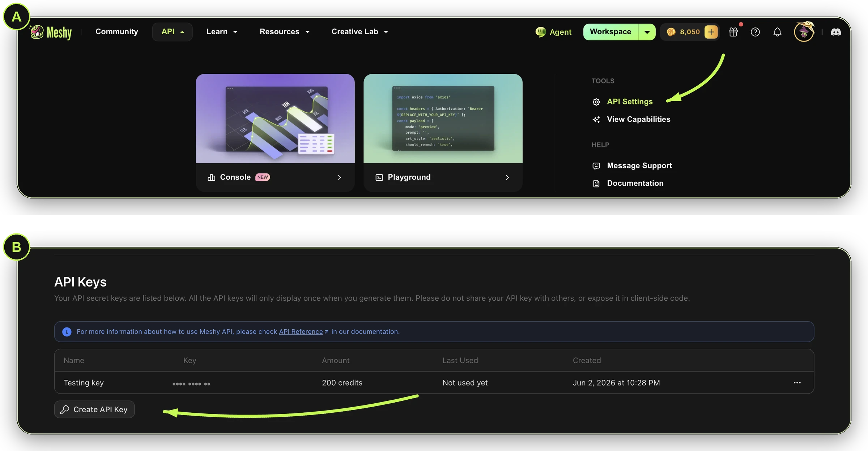
Task: Click the Amount column header
Action: 336,360
